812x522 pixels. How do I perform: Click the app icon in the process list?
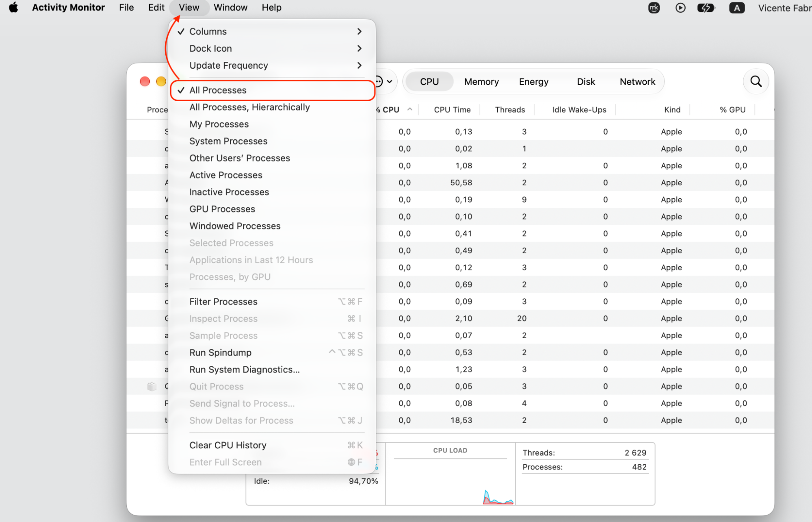pyautogui.click(x=152, y=386)
